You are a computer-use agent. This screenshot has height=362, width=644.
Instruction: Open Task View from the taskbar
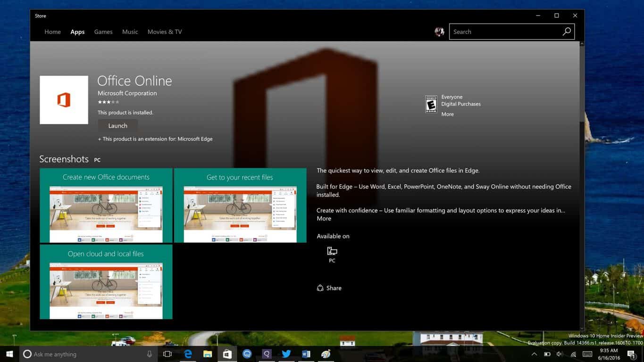167,354
